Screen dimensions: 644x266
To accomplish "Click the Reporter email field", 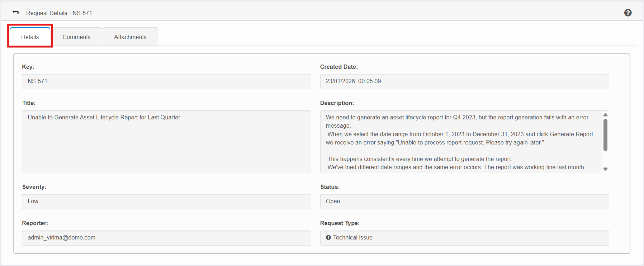I will pos(166,238).
